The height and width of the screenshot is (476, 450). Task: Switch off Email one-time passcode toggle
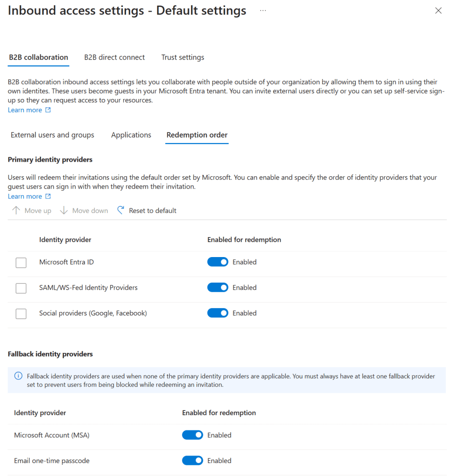pos(193,461)
